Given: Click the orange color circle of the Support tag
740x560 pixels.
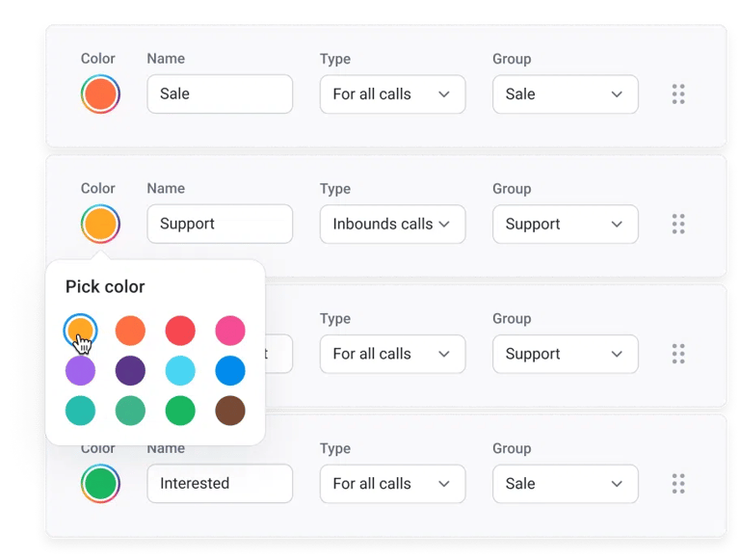Looking at the screenshot, I should (100, 224).
